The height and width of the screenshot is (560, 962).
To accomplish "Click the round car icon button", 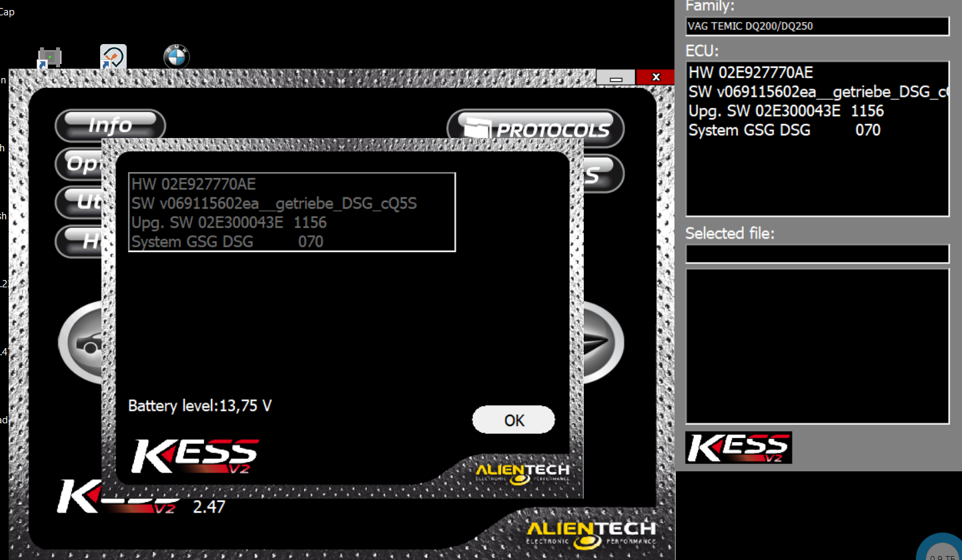I will 80,343.
